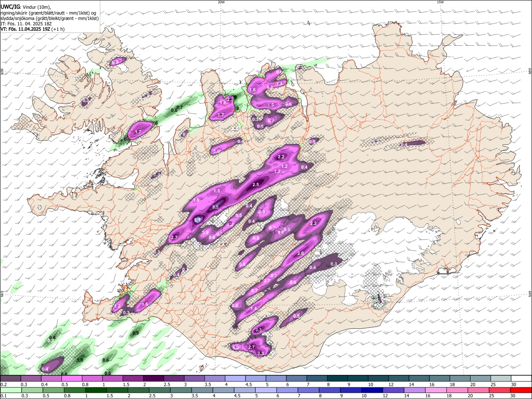The width and height of the screenshot is (532, 399).
Task: Click the top-row pink swatch between 0.5 and 0.8
Action: pyautogui.click(x=71, y=378)
